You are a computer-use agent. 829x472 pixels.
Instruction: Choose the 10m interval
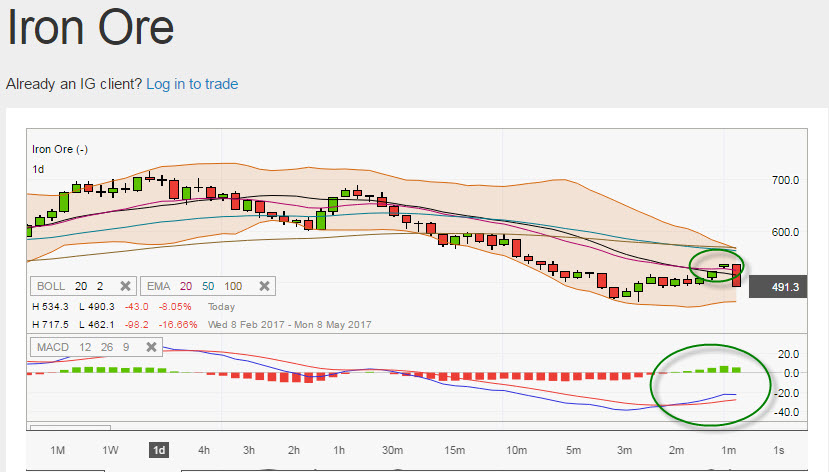pos(516,450)
